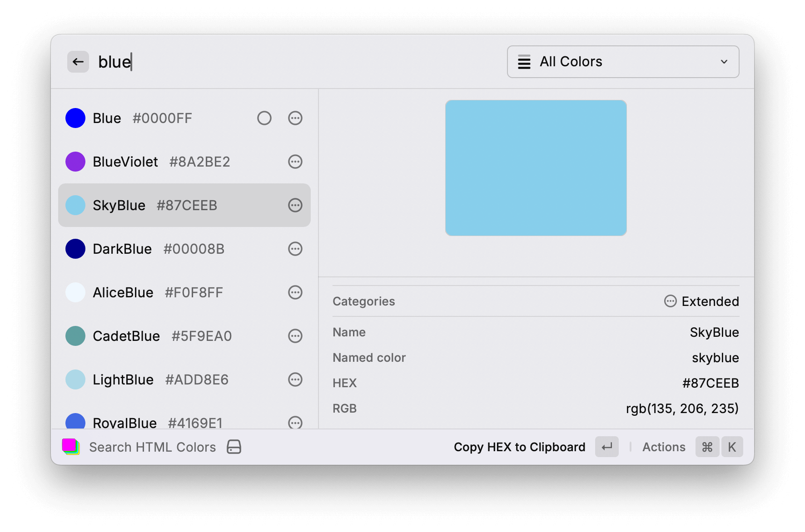Open the actions menu for BlueViolet
This screenshot has height=532, width=805.
click(x=295, y=162)
